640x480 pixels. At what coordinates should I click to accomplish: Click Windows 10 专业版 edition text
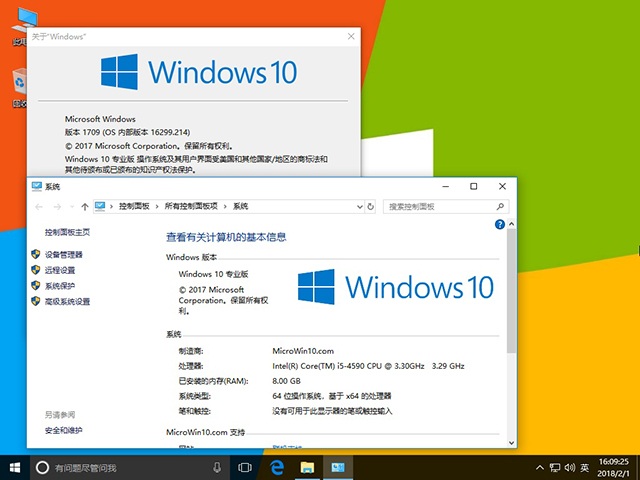coord(213,274)
